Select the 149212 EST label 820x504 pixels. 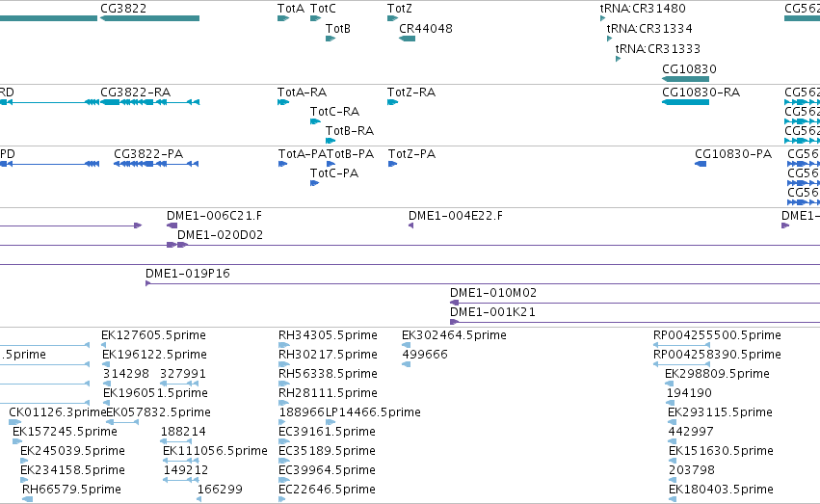point(186,470)
